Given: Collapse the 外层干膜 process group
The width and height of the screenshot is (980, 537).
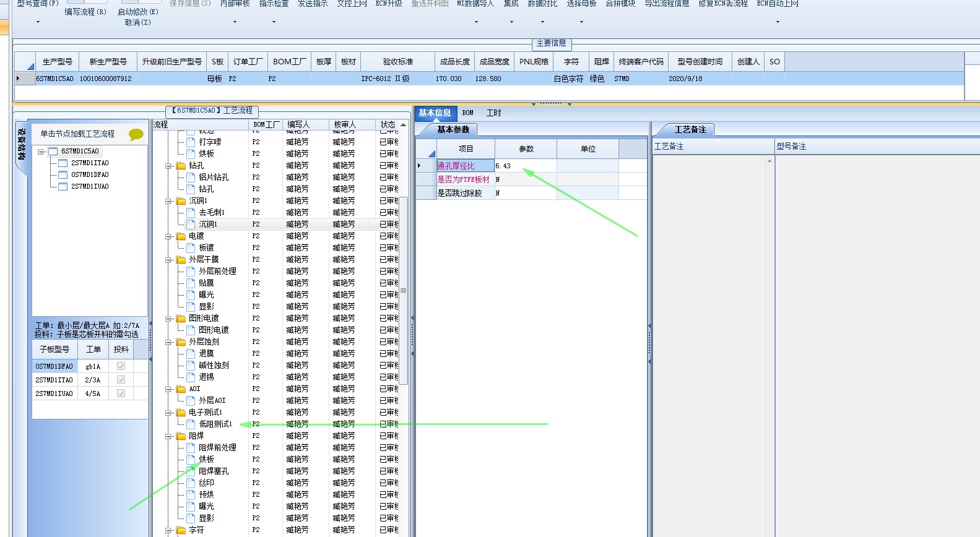Looking at the screenshot, I should (168, 260).
